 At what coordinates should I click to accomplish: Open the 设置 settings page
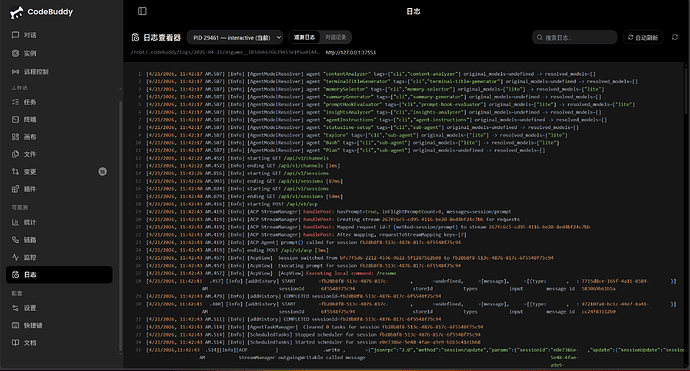click(59, 308)
